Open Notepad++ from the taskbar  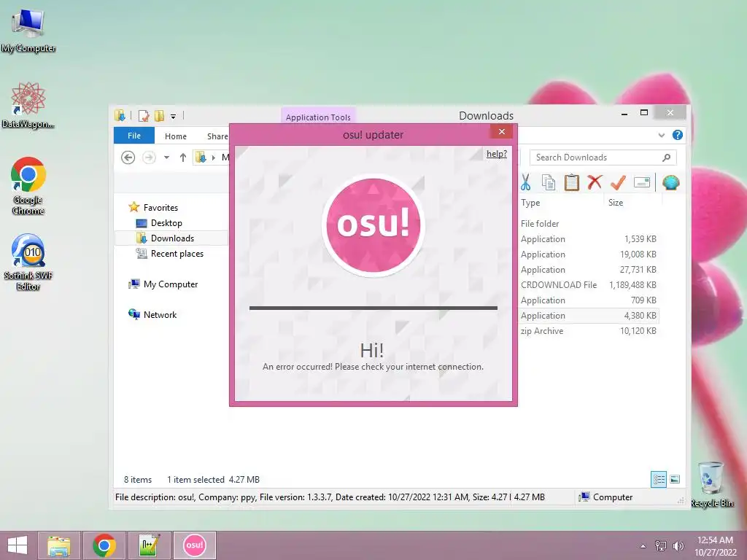point(149,545)
